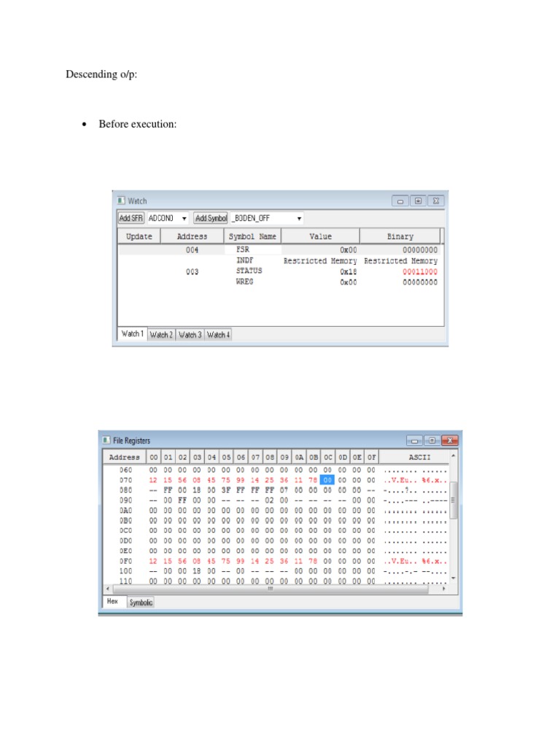The width and height of the screenshot is (560, 747).
Task: Click the Add SFR button in Watch window
Action: [131, 218]
